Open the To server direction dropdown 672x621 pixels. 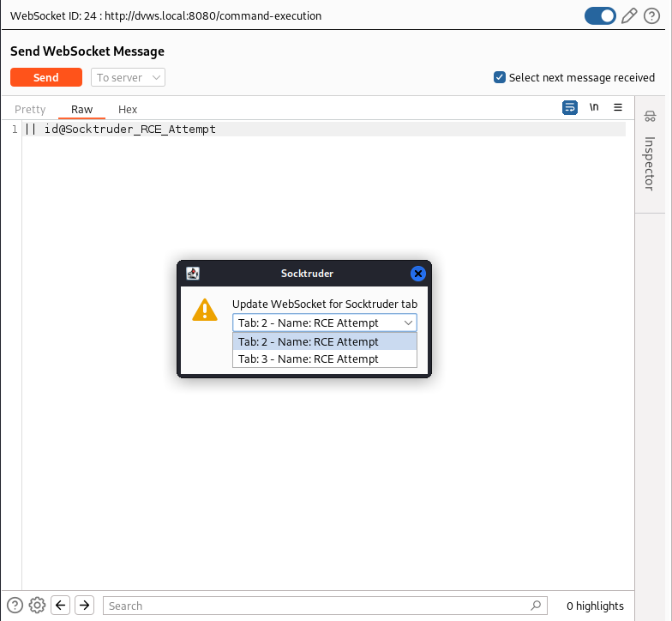coord(128,77)
